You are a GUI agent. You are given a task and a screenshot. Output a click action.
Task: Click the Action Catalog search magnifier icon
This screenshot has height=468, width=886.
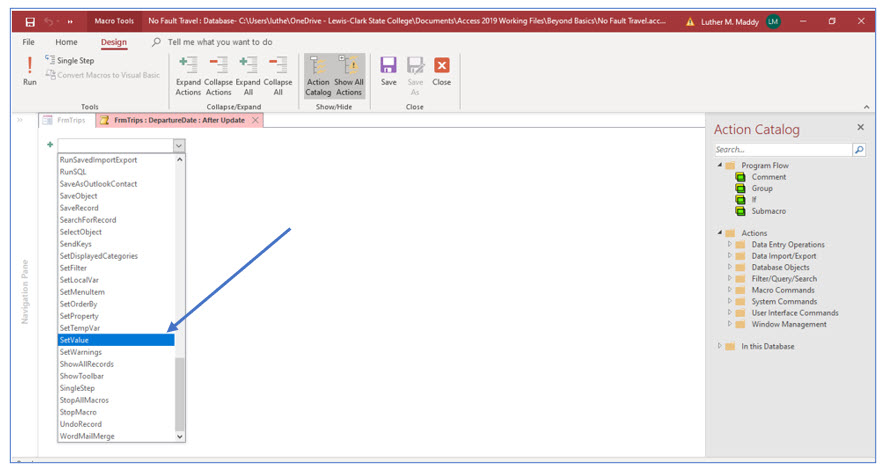[x=859, y=150]
